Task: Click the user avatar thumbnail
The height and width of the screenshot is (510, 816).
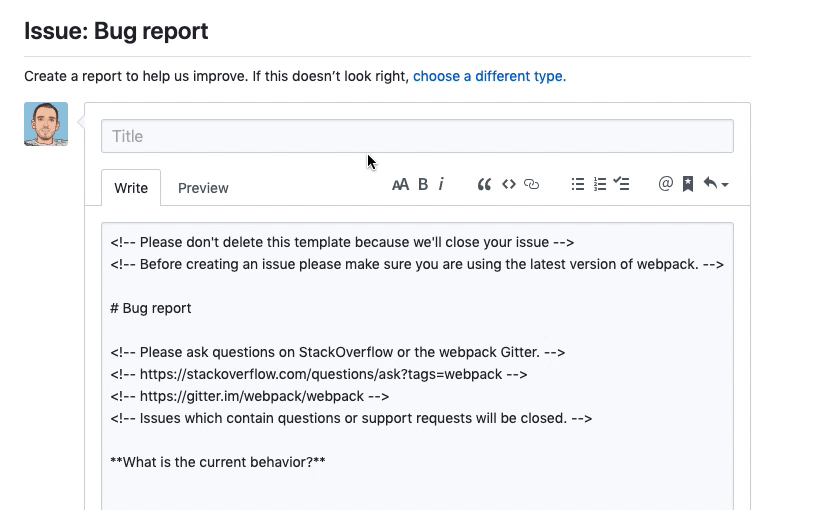Action: [46, 124]
